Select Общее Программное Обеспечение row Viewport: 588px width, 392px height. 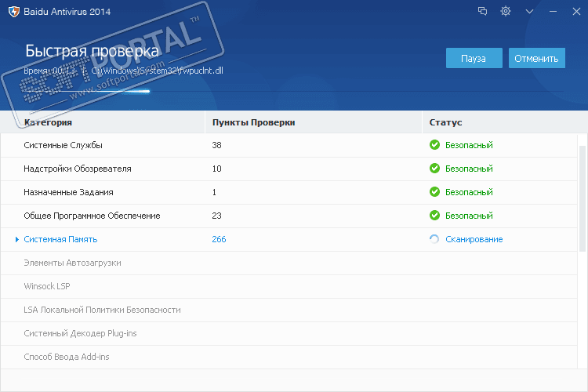289,216
